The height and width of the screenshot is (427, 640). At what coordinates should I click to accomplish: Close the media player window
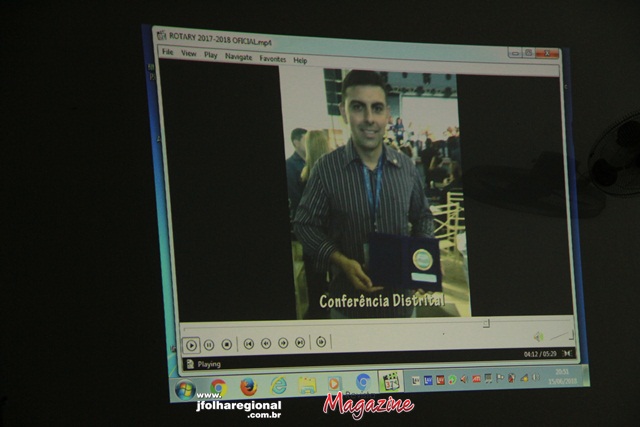pyautogui.click(x=547, y=53)
